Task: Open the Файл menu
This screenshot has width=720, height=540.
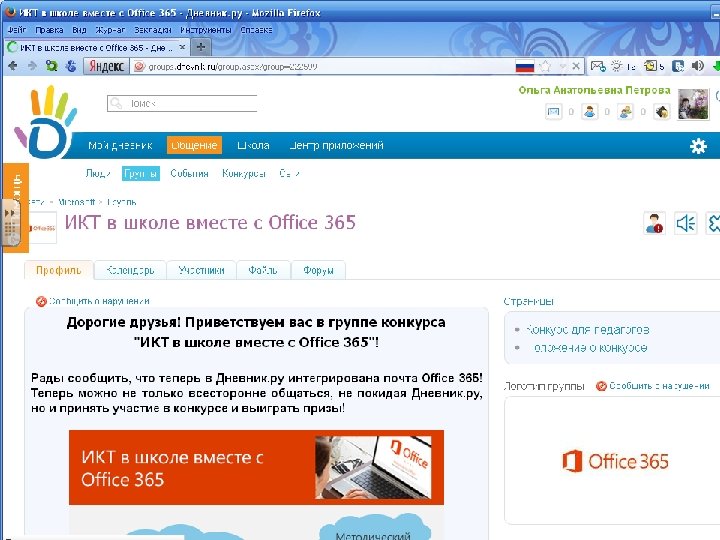Action: pyautogui.click(x=17, y=30)
